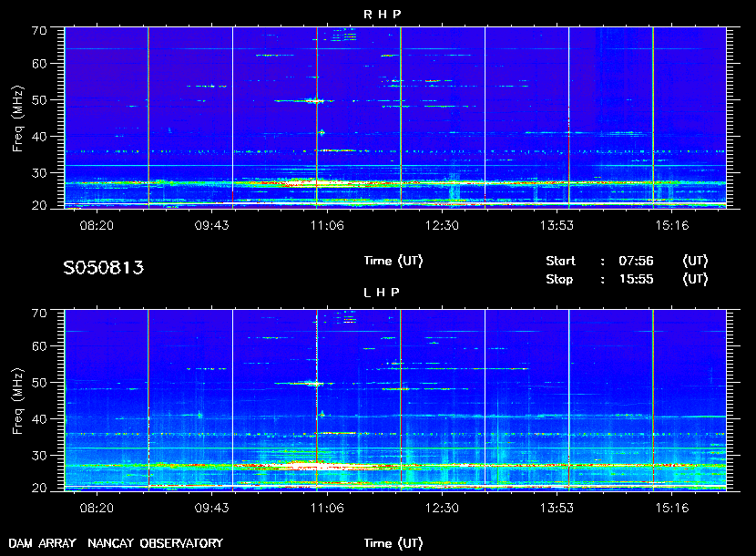Click the 09:43 tick label under RHP plot
Viewport: 756px width, 556px height.
pyautogui.click(x=211, y=225)
